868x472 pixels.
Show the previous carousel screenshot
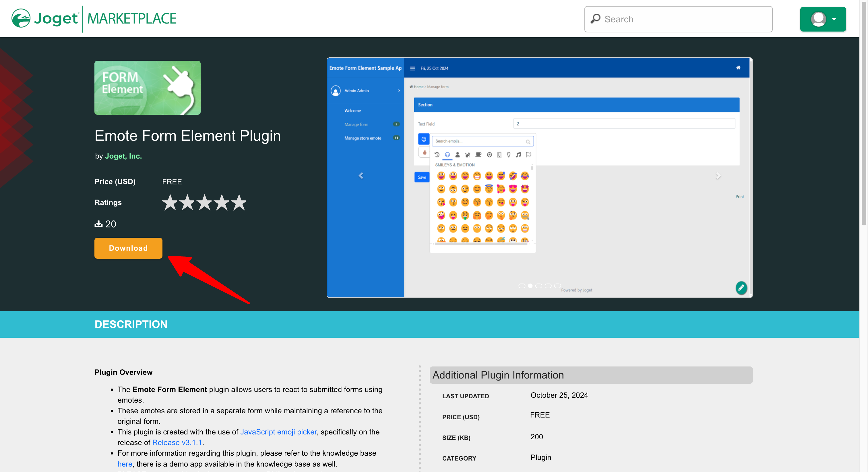click(361, 176)
